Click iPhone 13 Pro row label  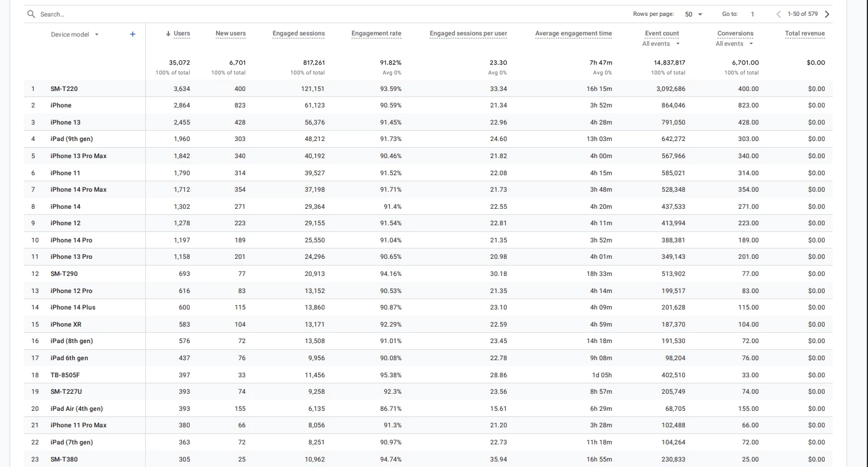pos(71,257)
